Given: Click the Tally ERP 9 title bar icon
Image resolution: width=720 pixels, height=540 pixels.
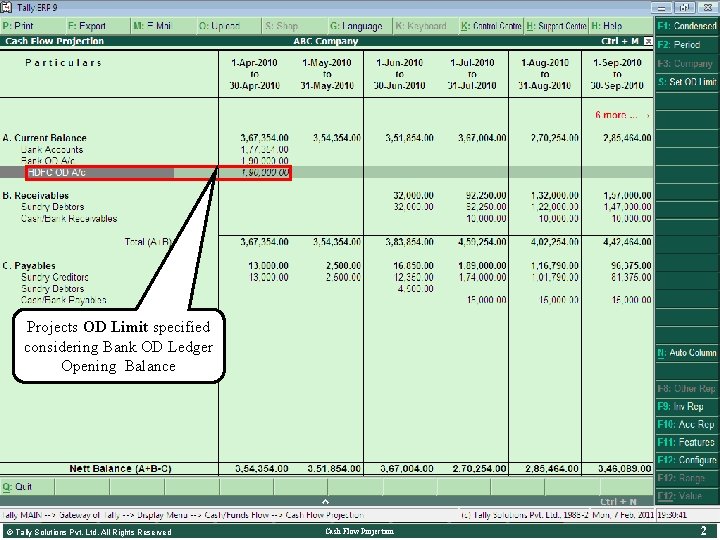Looking at the screenshot, I should (7, 7).
